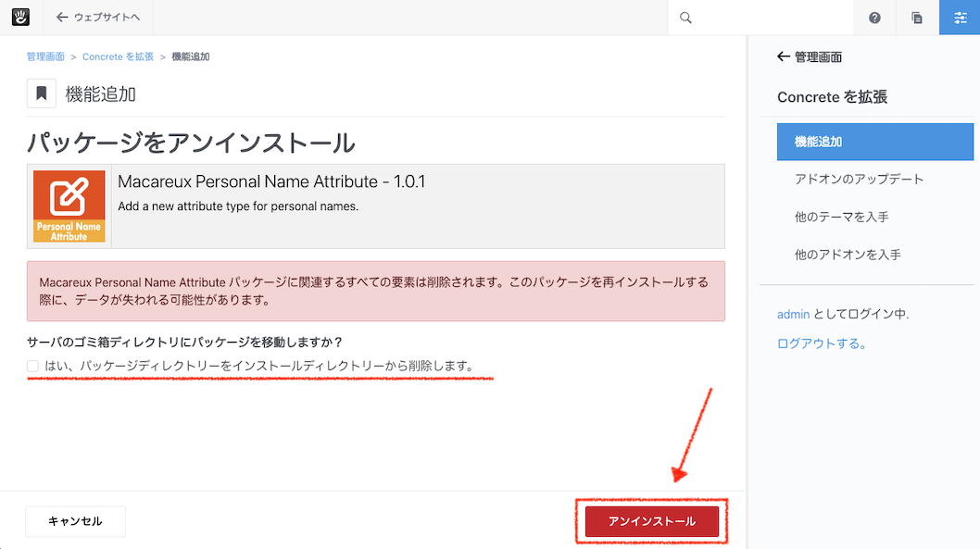This screenshot has height=549, width=980.
Task: Check the package directory deletion checkbox
Action: coord(33,366)
